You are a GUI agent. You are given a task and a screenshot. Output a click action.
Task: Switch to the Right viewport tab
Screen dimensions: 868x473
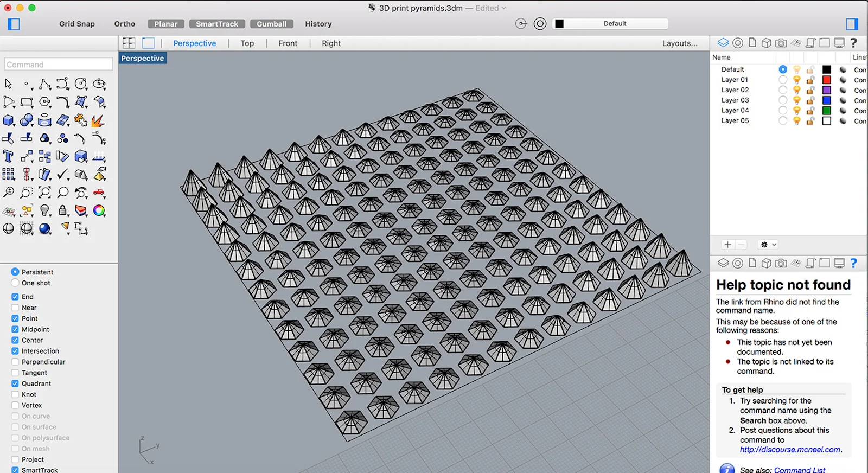click(331, 43)
